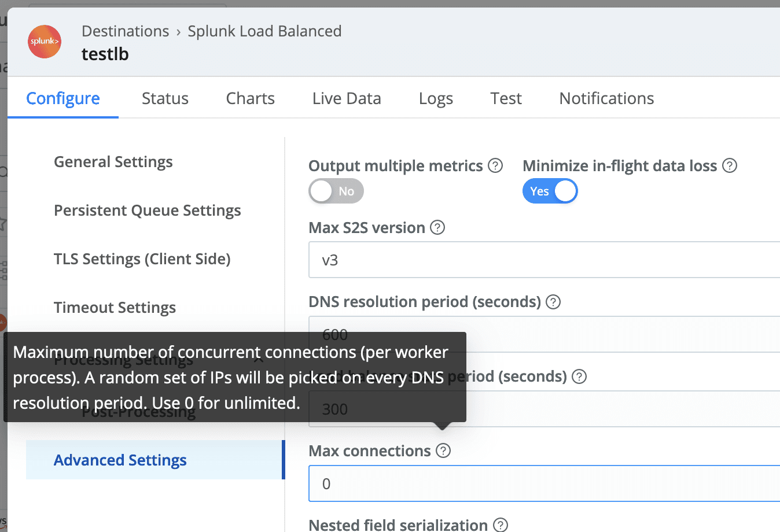Show help for Minimize in-flight data loss
This screenshot has height=532, width=780.
(x=730, y=166)
